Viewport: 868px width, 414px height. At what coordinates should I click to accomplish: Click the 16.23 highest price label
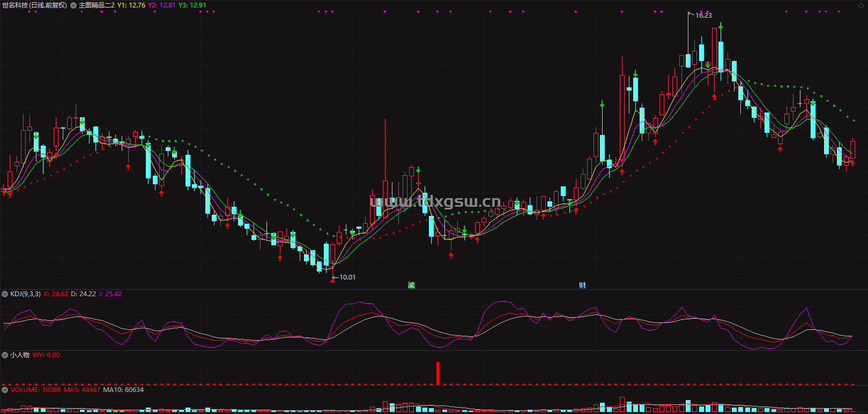[703, 16]
